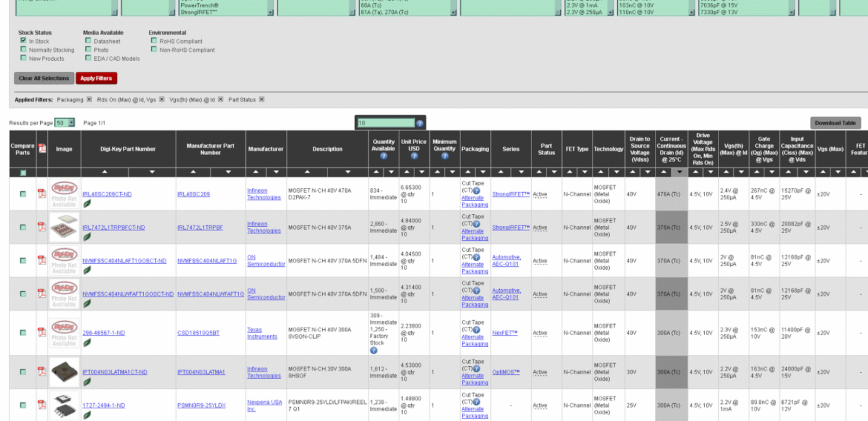The image size is (868, 421).
Task: Click Active status in IRL40SC209 row
Action: (x=540, y=194)
